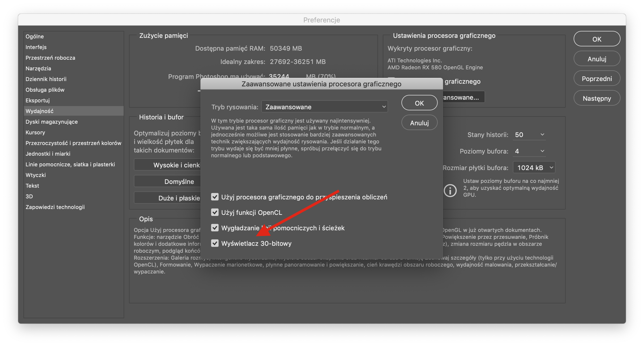The image size is (644, 346).
Task: Open Rozmiar płytki bufora dropdown
Action: tap(534, 168)
